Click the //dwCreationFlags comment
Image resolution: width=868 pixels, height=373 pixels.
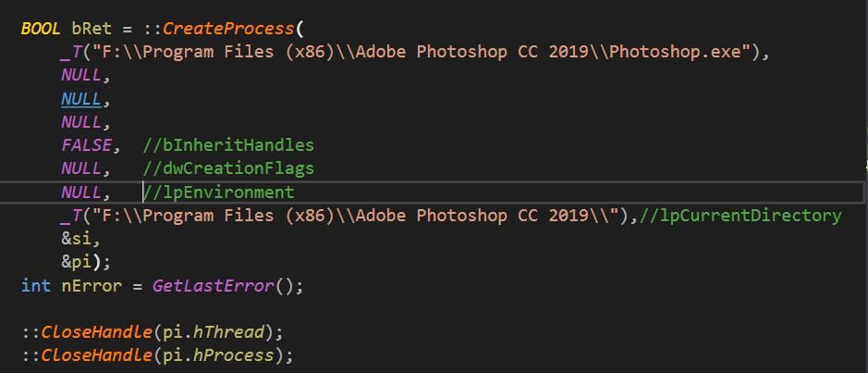228,168
